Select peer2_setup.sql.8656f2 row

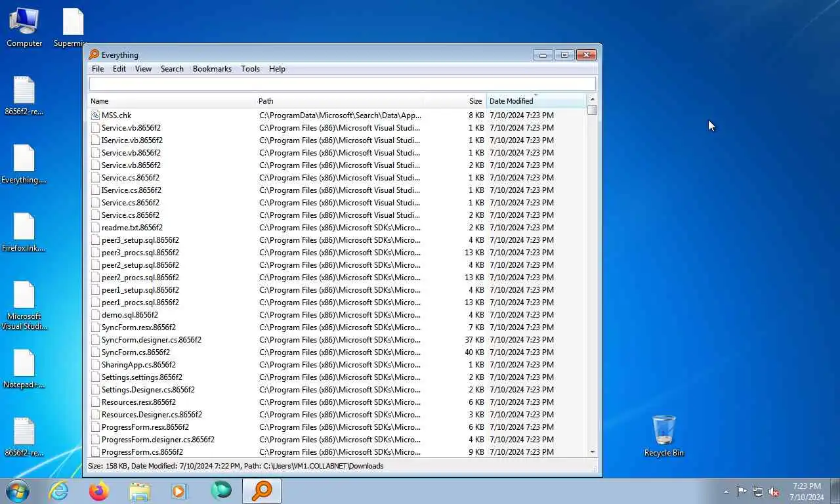click(337, 264)
